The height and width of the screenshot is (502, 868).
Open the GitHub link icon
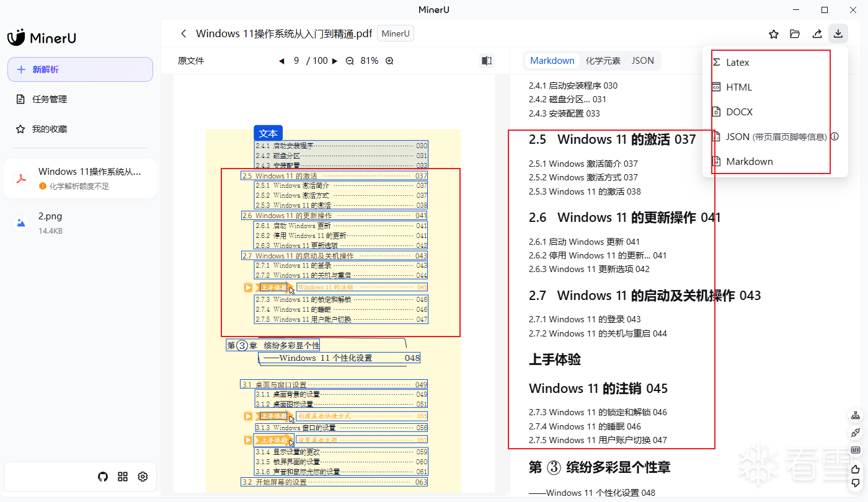pyautogui.click(x=103, y=477)
